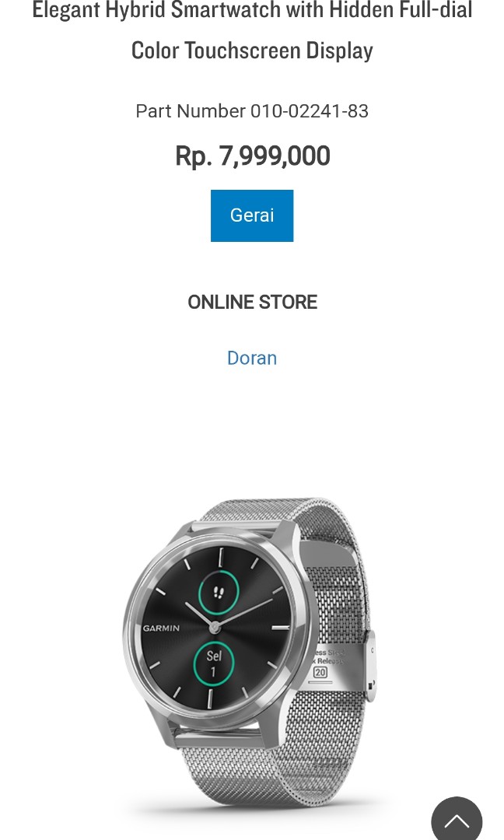
Task: Click the GARMIN logo on the watch dial
Action: tap(161, 628)
